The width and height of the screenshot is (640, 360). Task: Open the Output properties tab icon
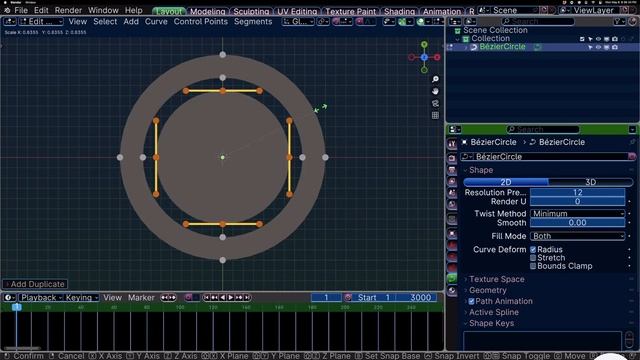(x=452, y=170)
